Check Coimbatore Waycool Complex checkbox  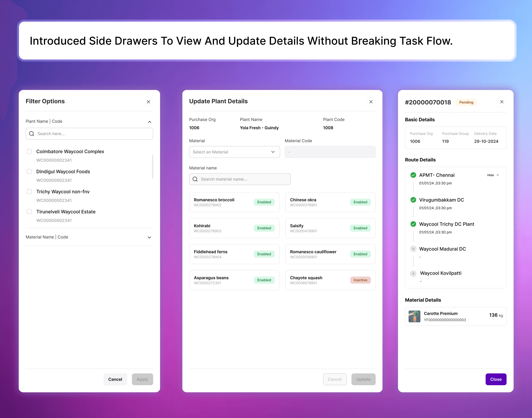point(29,152)
